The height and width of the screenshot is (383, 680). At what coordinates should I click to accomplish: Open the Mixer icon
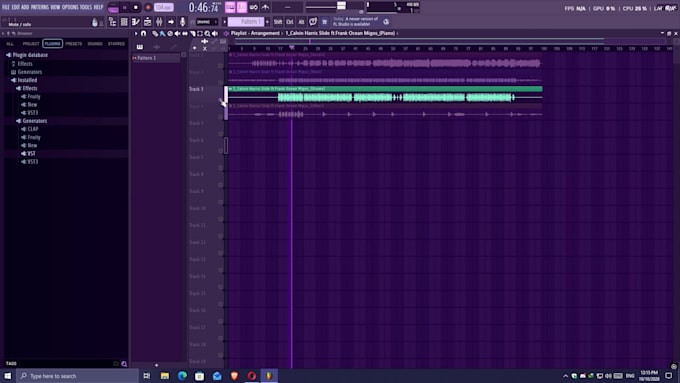pos(159,22)
